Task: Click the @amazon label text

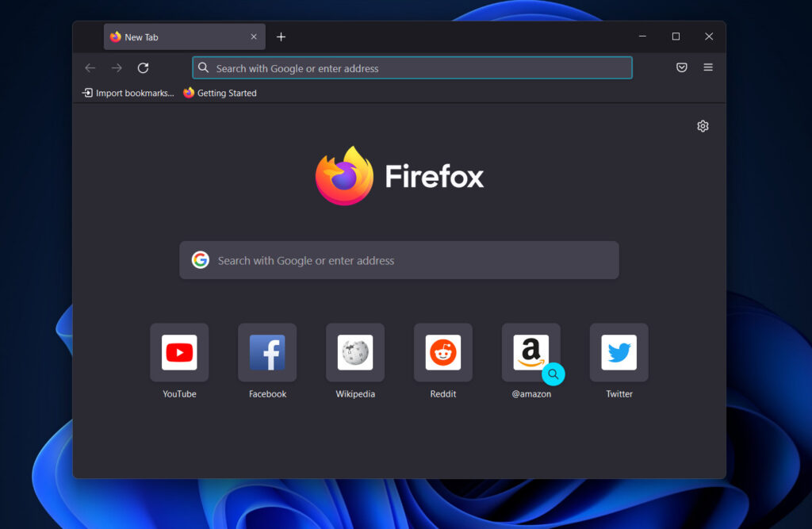Action: [531, 393]
